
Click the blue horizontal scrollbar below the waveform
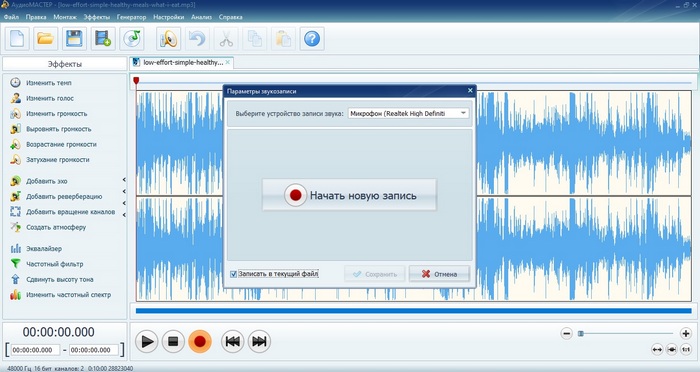tap(413, 311)
